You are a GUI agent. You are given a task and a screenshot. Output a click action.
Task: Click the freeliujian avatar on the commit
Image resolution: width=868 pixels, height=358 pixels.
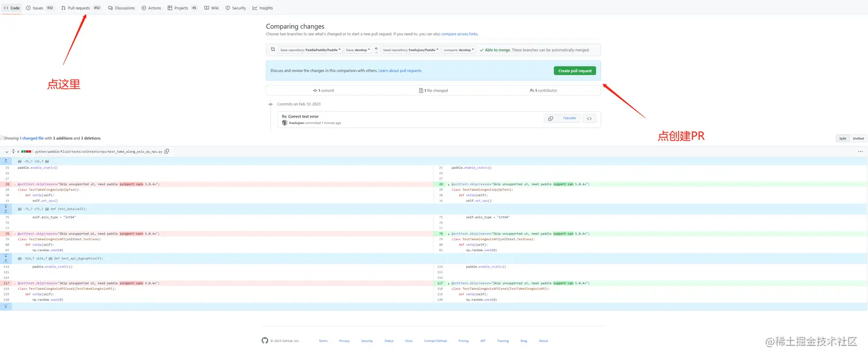click(x=285, y=123)
